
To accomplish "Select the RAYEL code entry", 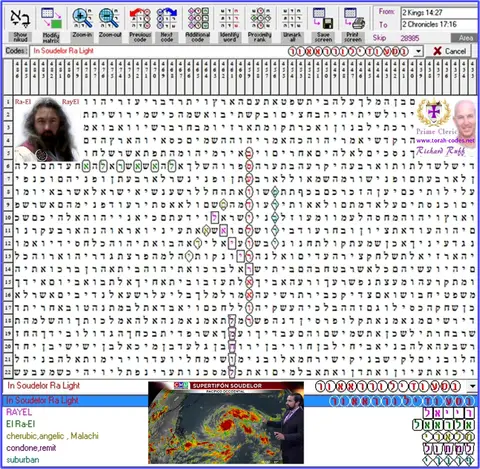I will 19,412.
